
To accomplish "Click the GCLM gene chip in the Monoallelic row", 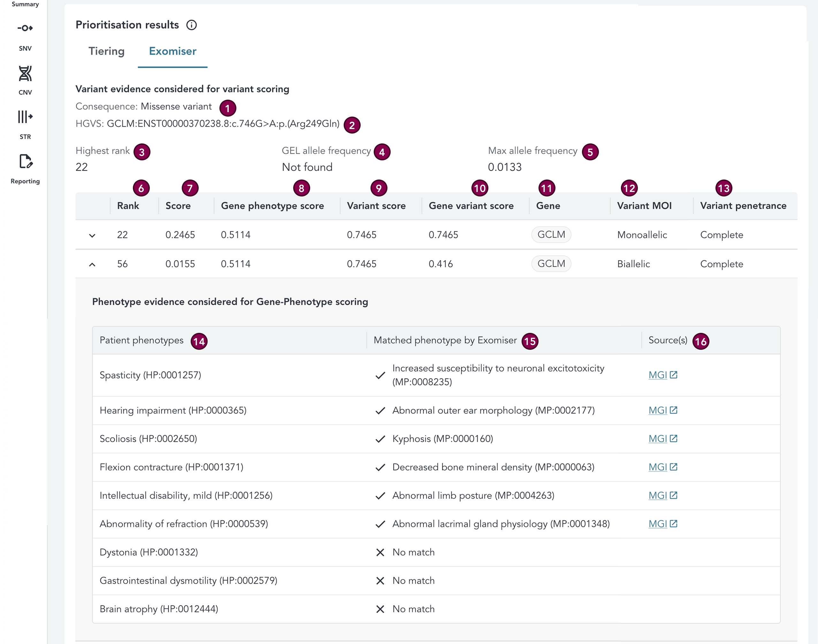I will coord(551,234).
